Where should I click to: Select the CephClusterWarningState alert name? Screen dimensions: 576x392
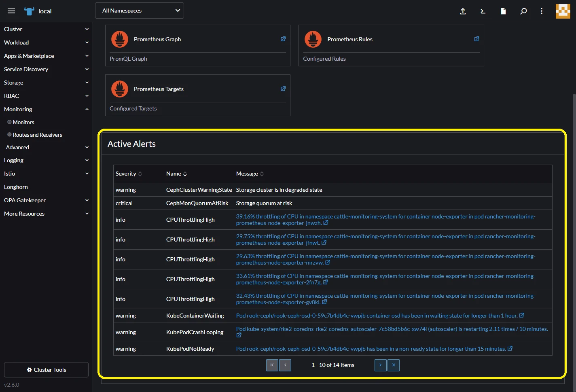[x=199, y=190]
